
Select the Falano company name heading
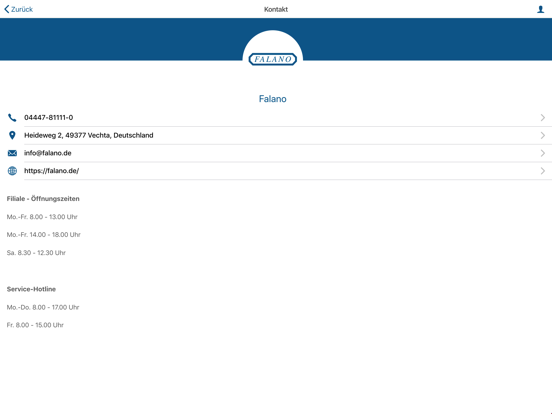(272, 99)
